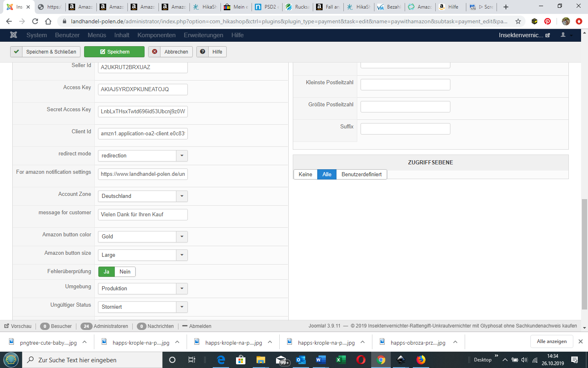Expand the Umgebung dropdown
Viewport: 588px width, 368px height.
(143, 289)
